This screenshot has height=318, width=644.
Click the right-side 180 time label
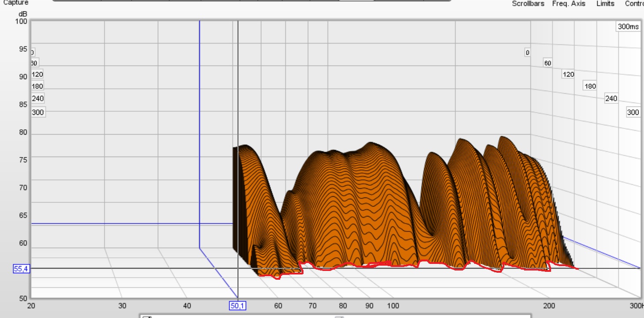tap(590, 86)
